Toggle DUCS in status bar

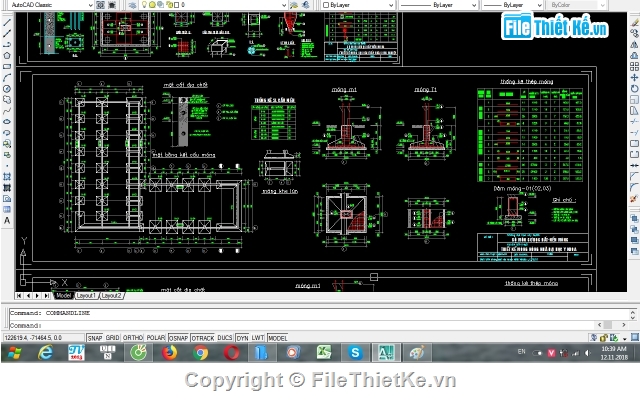click(225, 338)
